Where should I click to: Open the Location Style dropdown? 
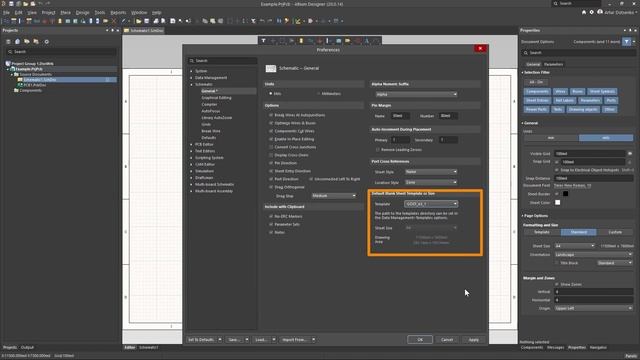pyautogui.click(x=431, y=182)
